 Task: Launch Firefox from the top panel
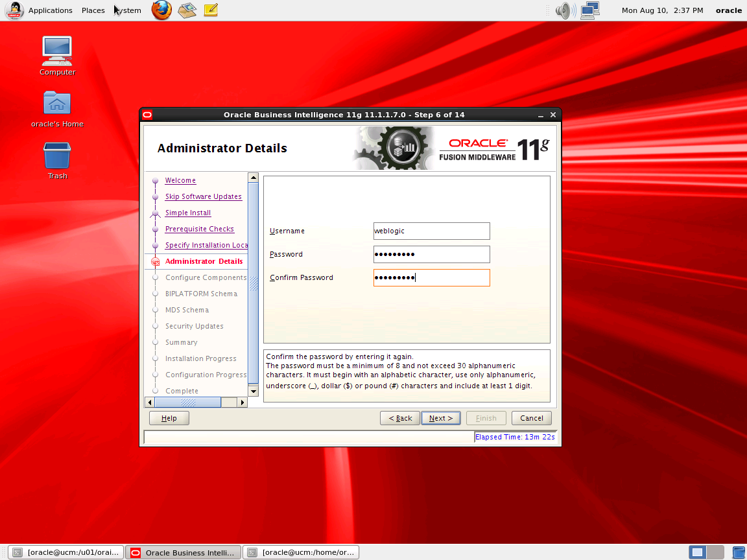161,10
